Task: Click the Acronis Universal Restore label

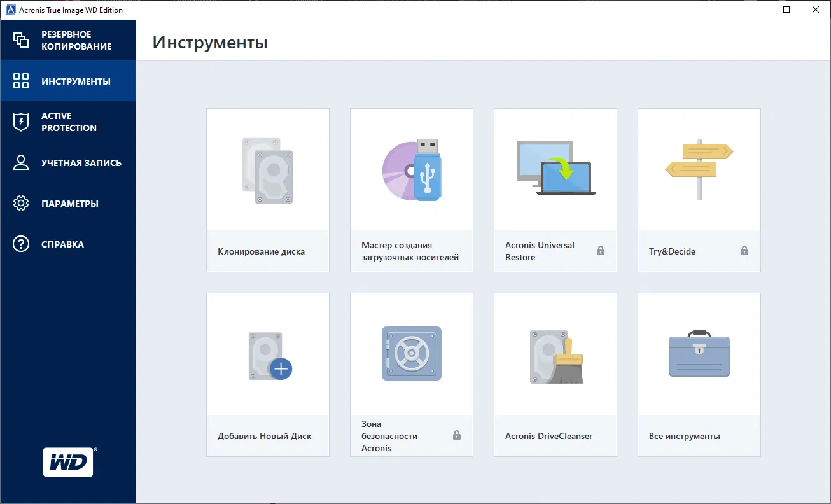Action: (x=540, y=251)
